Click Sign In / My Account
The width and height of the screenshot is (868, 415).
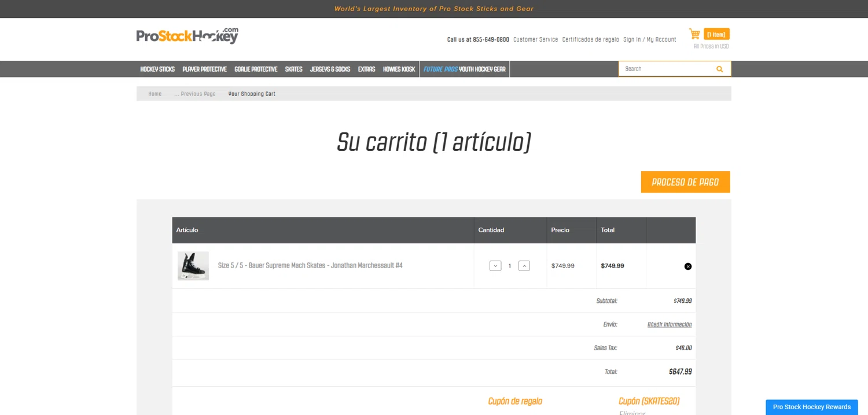[x=650, y=40]
